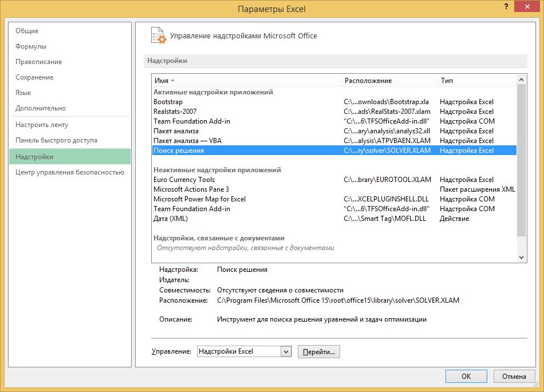The width and height of the screenshot is (544, 392).
Task: Click the Bootstrap.xla location cell
Action: (386, 102)
